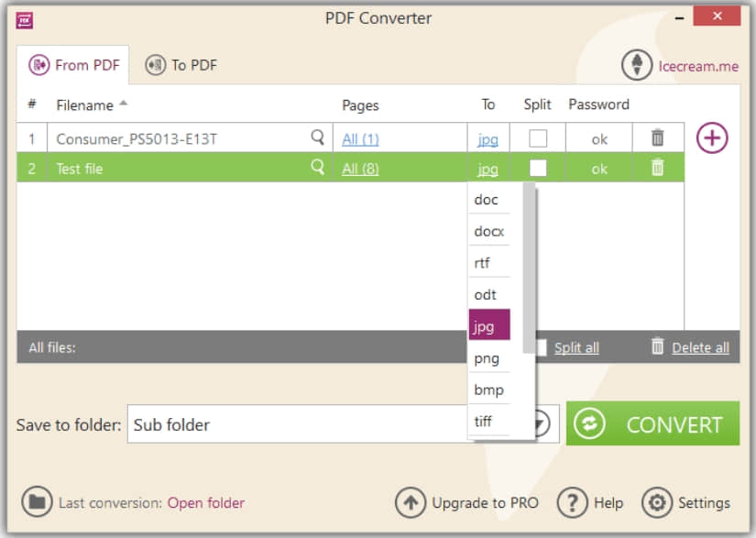
Task: Expand the Save to folder dropdown
Action: (x=542, y=423)
